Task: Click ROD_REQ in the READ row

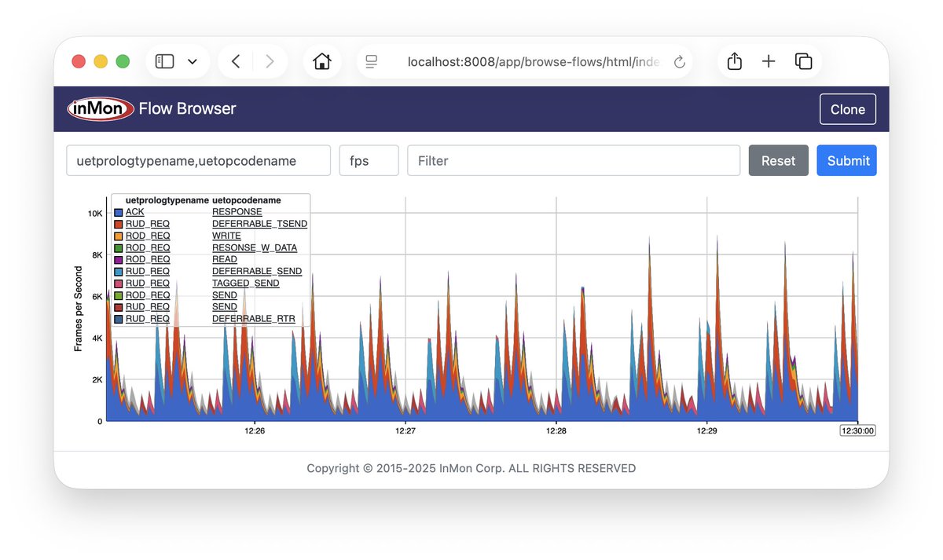Action: coord(148,259)
